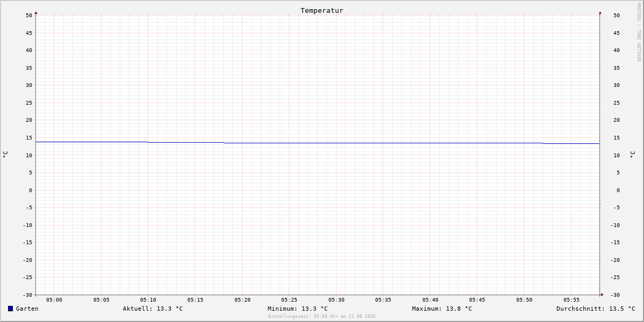Click the 05:15 time axis label
644x322 pixels.
coord(195,300)
